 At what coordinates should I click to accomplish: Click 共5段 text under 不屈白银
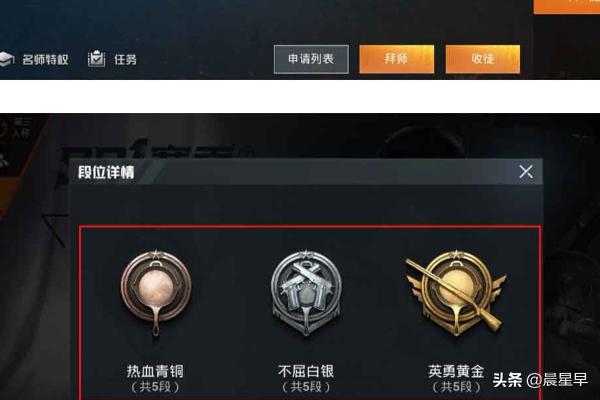(x=306, y=387)
